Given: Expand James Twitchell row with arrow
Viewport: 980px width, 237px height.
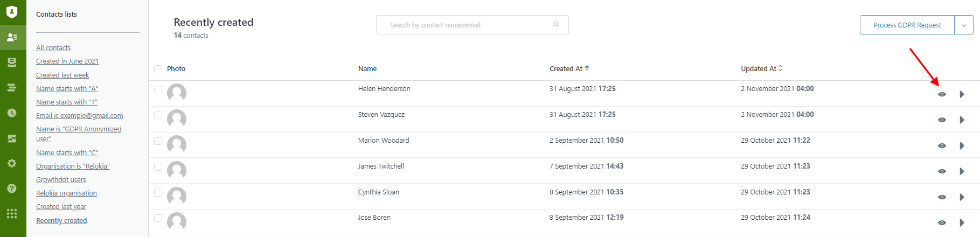Looking at the screenshot, I should point(962,171).
